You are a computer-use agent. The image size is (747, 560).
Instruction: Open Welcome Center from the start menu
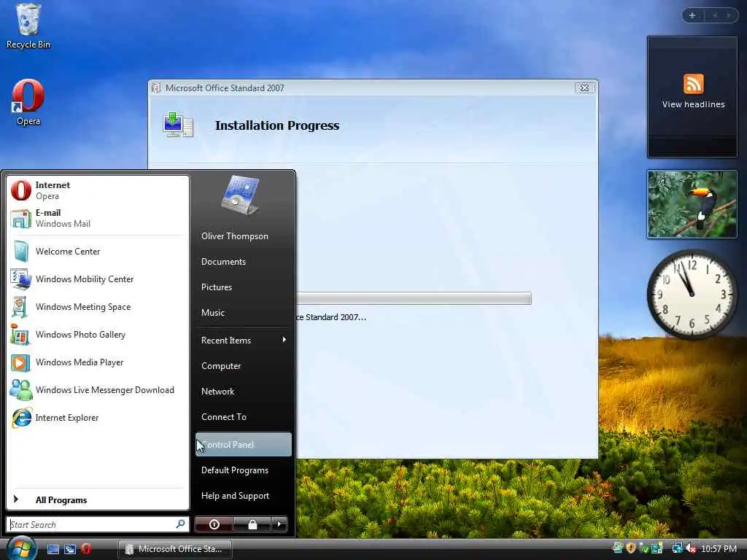98,251
